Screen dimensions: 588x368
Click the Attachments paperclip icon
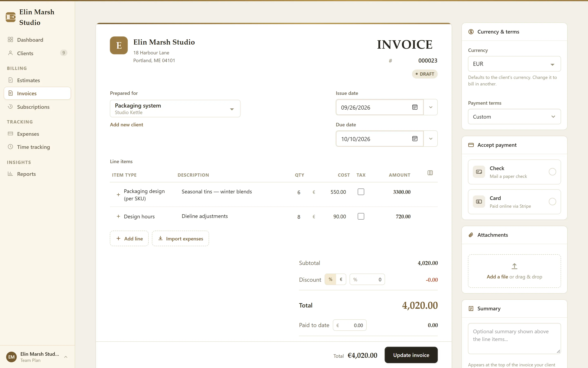(x=471, y=235)
